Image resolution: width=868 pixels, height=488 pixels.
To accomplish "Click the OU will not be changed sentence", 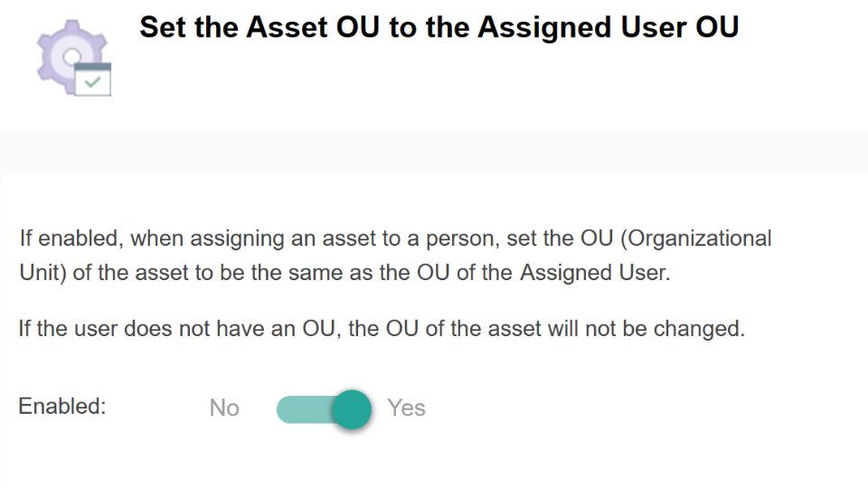I will pyautogui.click(x=382, y=329).
